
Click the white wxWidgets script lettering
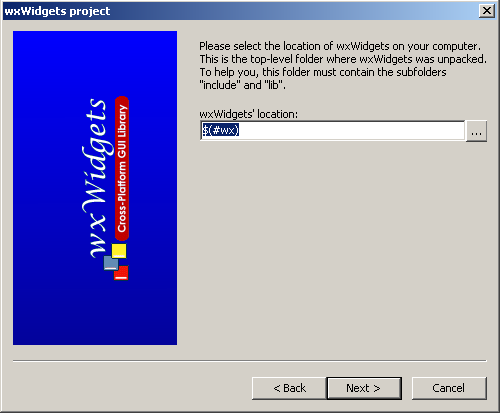[x=95, y=178]
